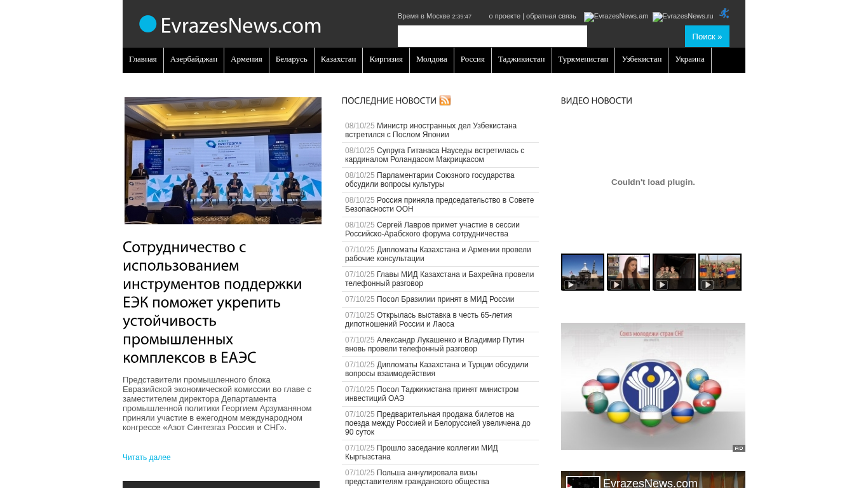The width and height of the screenshot is (868, 488).
Task: Open the о проекте link
Action: [505, 16]
